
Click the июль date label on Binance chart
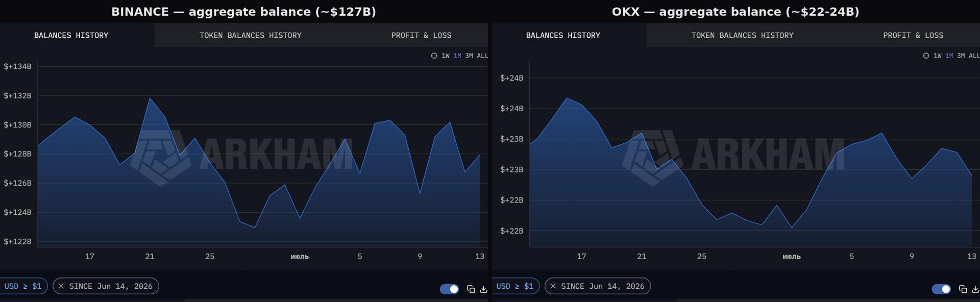[300, 257]
